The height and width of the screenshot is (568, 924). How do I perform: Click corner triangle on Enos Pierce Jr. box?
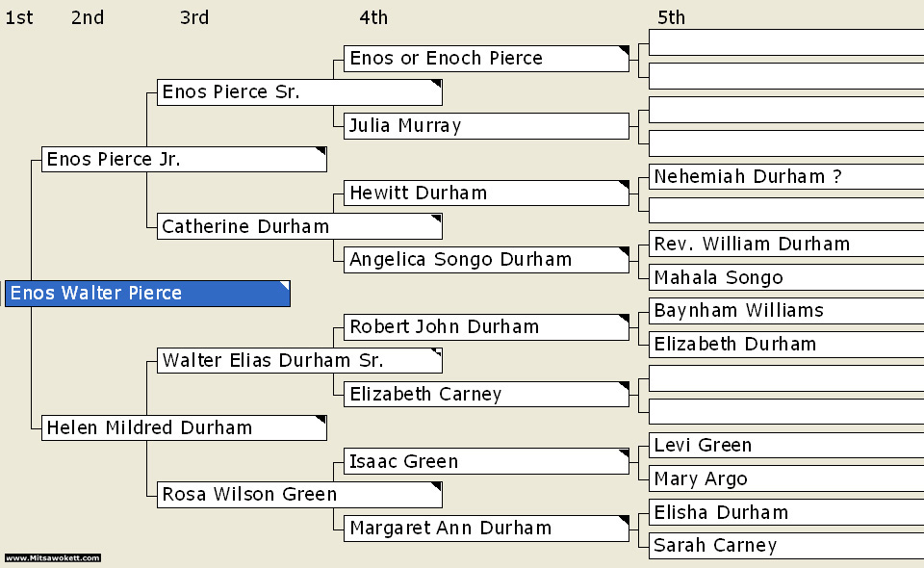pos(321,151)
